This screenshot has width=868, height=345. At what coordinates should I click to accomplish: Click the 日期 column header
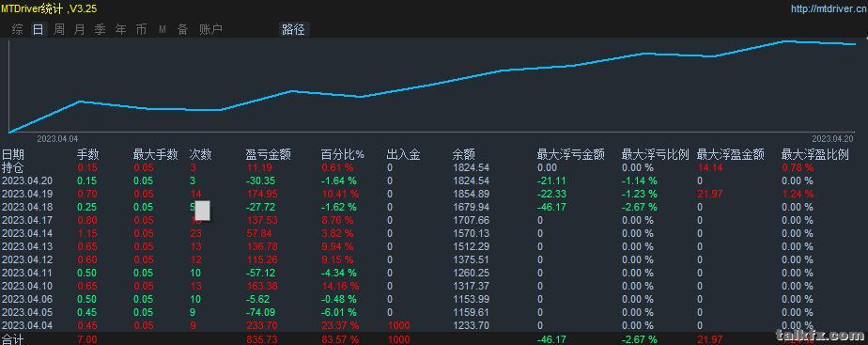[13, 154]
